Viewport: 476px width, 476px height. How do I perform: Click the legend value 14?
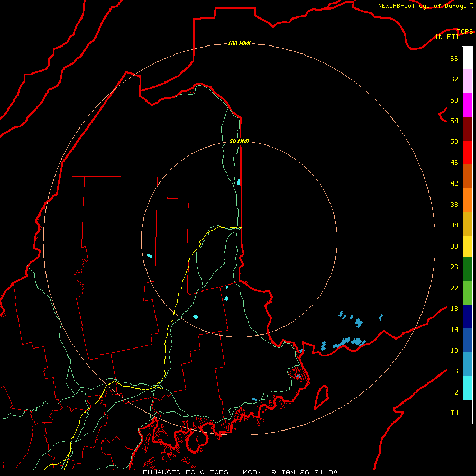click(x=454, y=329)
